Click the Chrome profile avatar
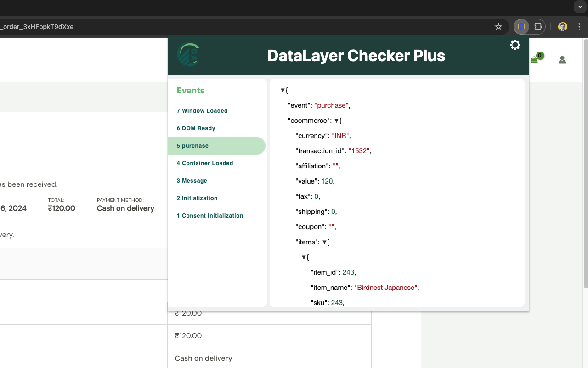Screen dimensions: 588x368 (562, 26)
